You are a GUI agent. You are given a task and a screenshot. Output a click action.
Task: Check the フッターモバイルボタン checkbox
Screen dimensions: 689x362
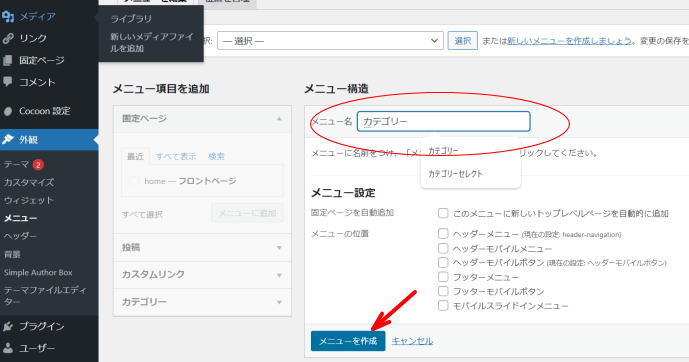[x=443, y=291]
